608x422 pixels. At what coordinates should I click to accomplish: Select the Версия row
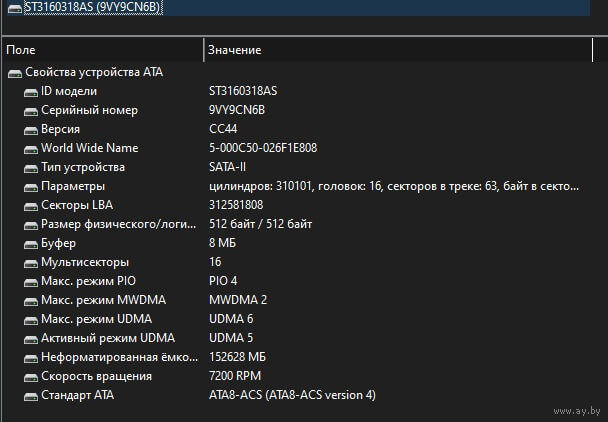[x=61, y=129]
